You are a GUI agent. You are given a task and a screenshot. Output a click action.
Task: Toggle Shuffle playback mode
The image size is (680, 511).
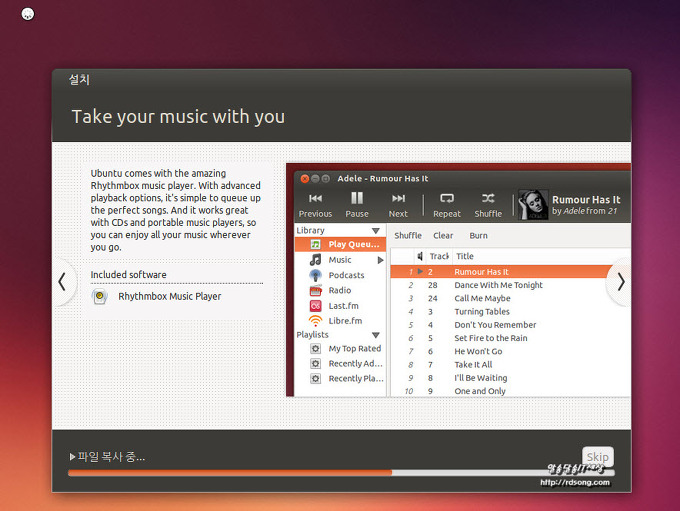(x=488, y=199)
